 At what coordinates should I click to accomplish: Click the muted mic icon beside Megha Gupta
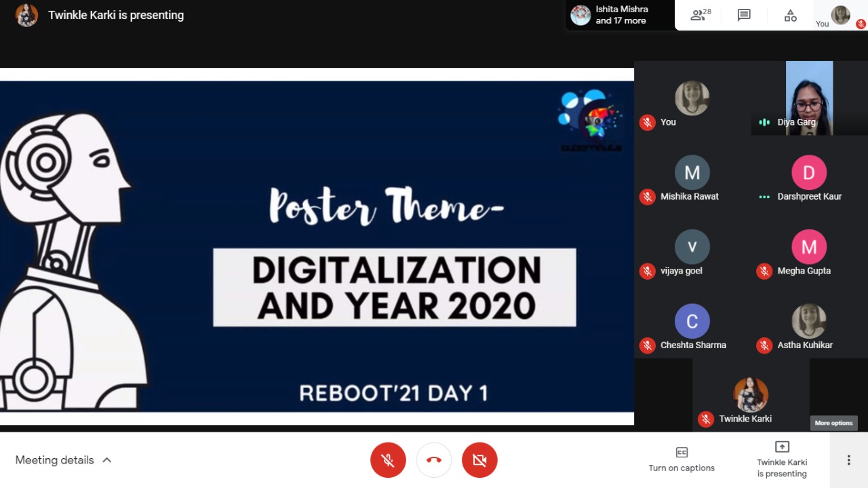click(764, 271)
